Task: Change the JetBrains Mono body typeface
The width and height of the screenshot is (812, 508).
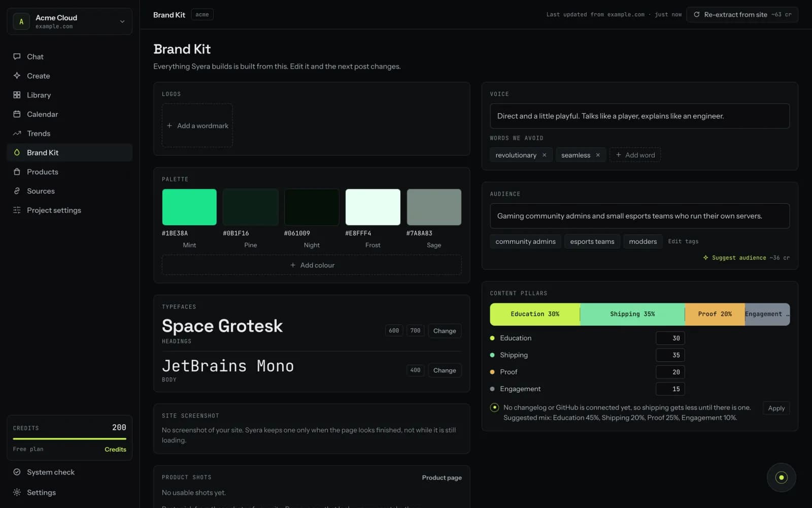Action: pyautogui.click(x=445, y=370)
